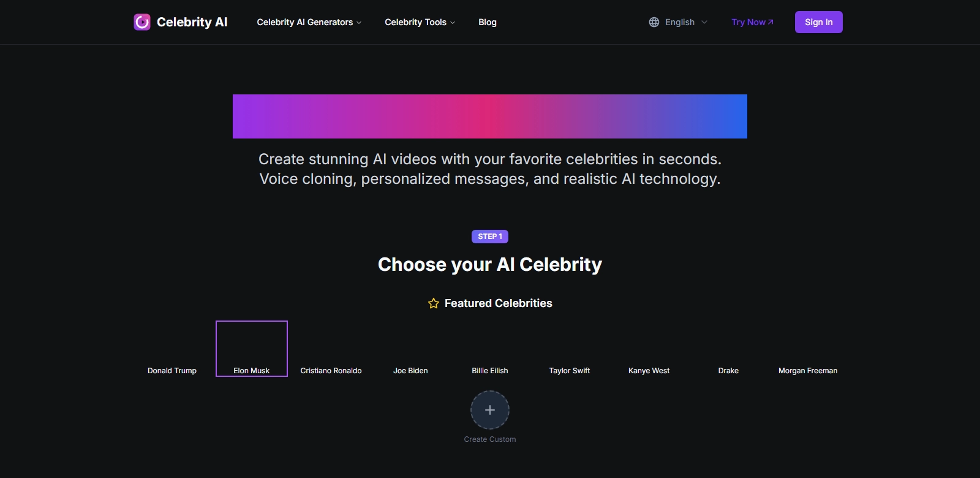The height and width of the screenshot is (478, 980).
Task: Click the Celebrity AI logo icon
Action: [142, 22]
